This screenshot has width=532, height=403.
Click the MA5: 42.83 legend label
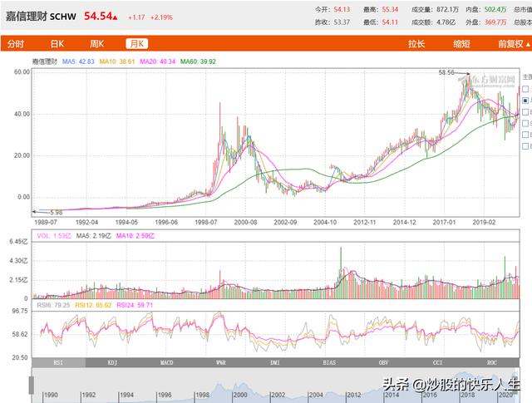(78, 61)
